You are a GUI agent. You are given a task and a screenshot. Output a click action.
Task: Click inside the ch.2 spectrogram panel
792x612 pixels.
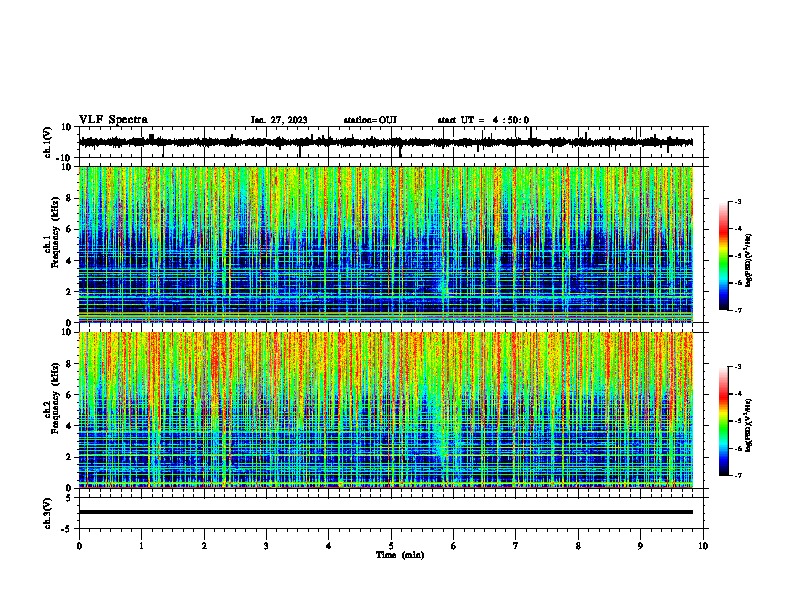tap(386, 410)
